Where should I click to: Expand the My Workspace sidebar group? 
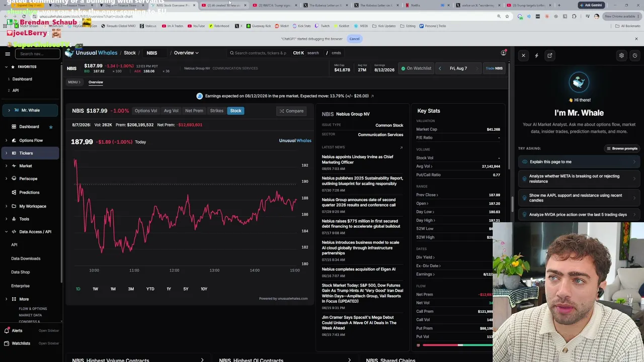coord(7,206)
